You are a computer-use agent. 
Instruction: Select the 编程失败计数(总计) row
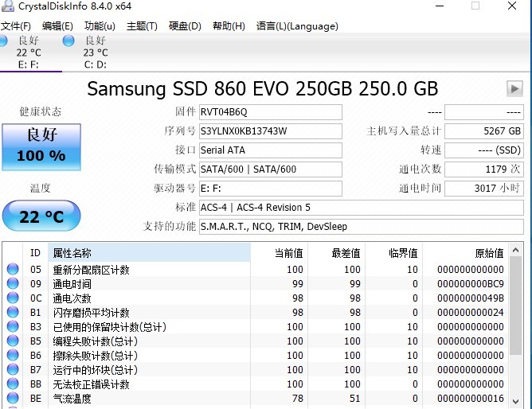click(256, 341)
